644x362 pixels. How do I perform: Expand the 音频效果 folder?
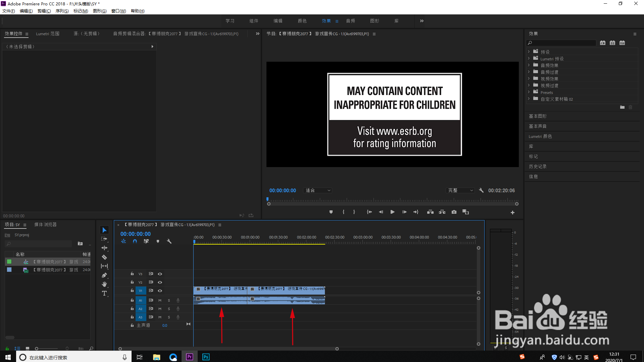529,65
